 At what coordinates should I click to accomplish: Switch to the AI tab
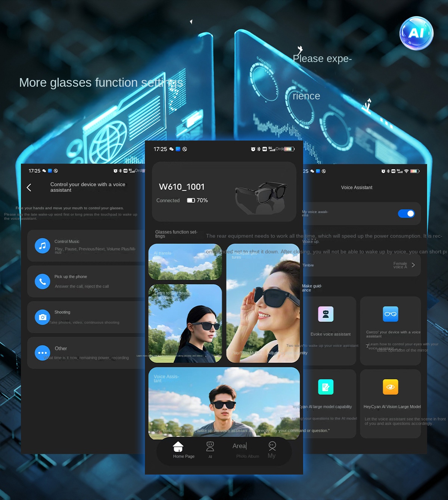coord(210,449)
